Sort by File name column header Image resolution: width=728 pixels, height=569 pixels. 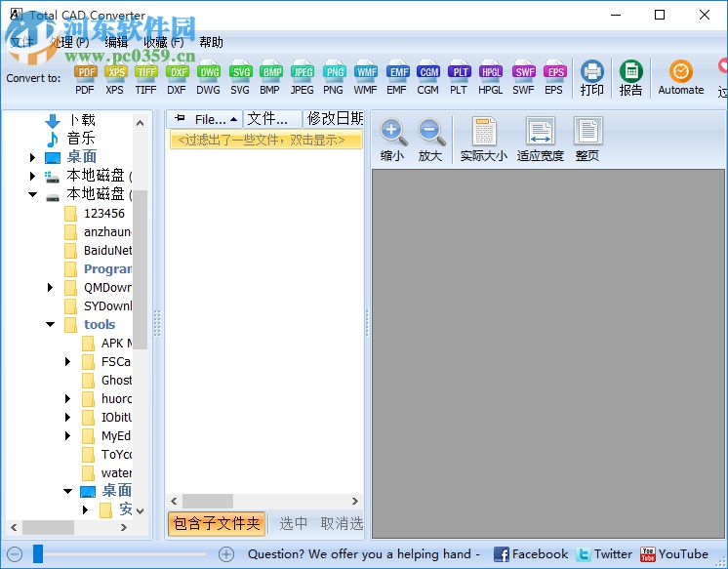pos(205,119)
